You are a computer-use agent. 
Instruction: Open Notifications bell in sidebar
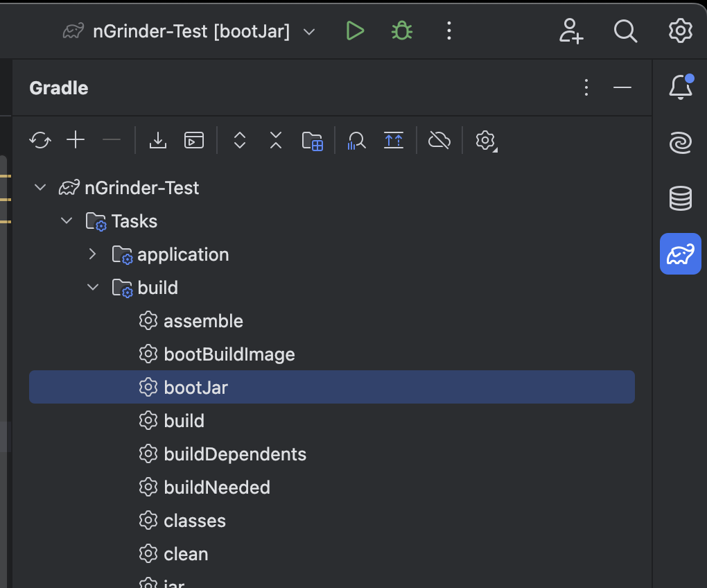tap(681, 87)
